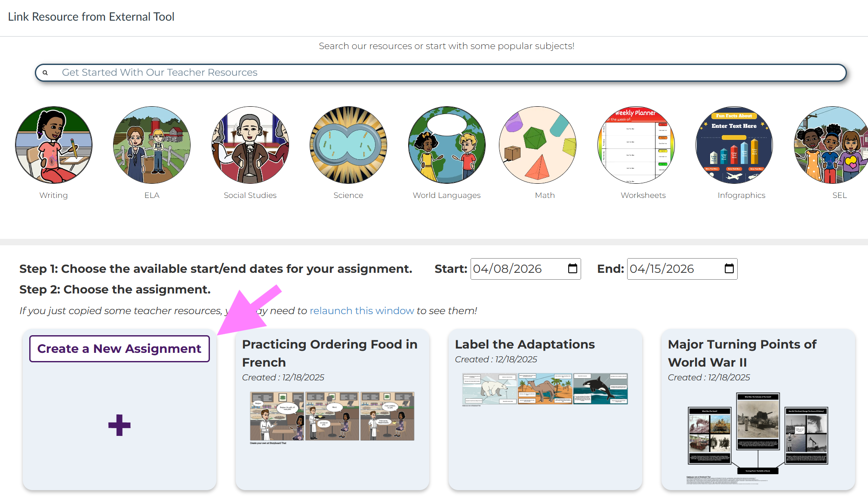Image resolution: width=868 pixels, height=500 pixels.
Task: Choose the Social Studies subject icon
Action: 250,145
